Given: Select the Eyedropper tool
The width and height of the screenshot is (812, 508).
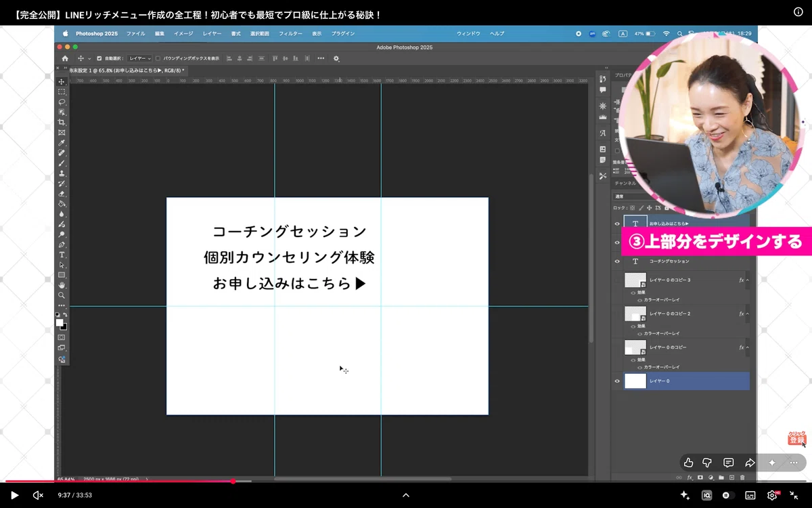Looking at the screenshot, I should click(62, 143).
